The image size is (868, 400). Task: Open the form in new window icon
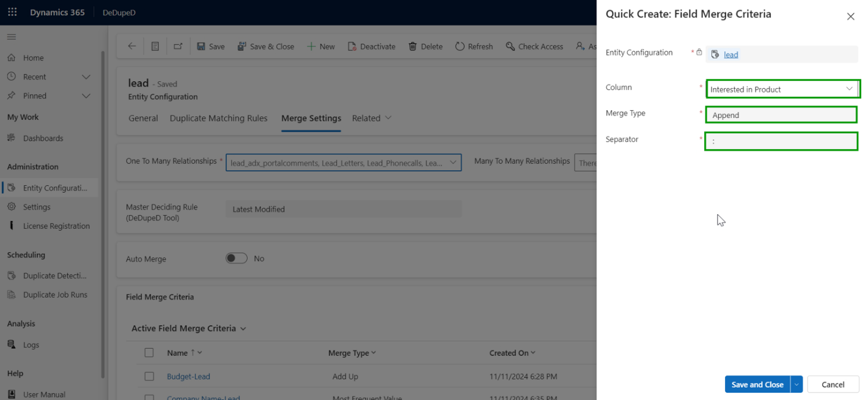click(x=178, y=46)
